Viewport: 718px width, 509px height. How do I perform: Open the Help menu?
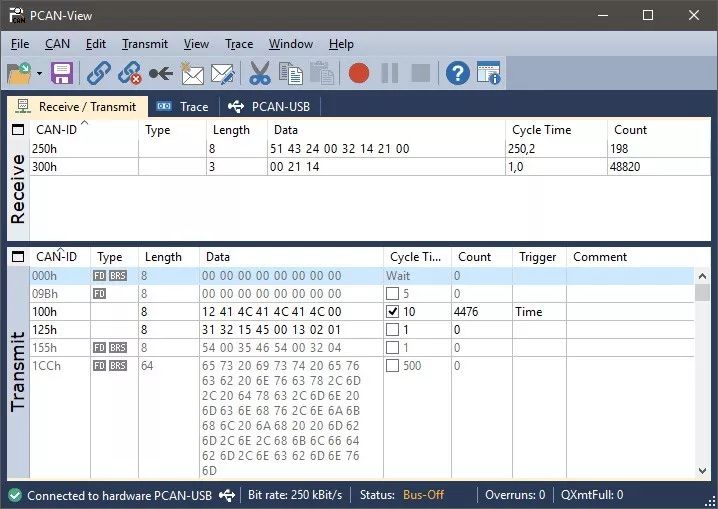[x=341, y=44]
